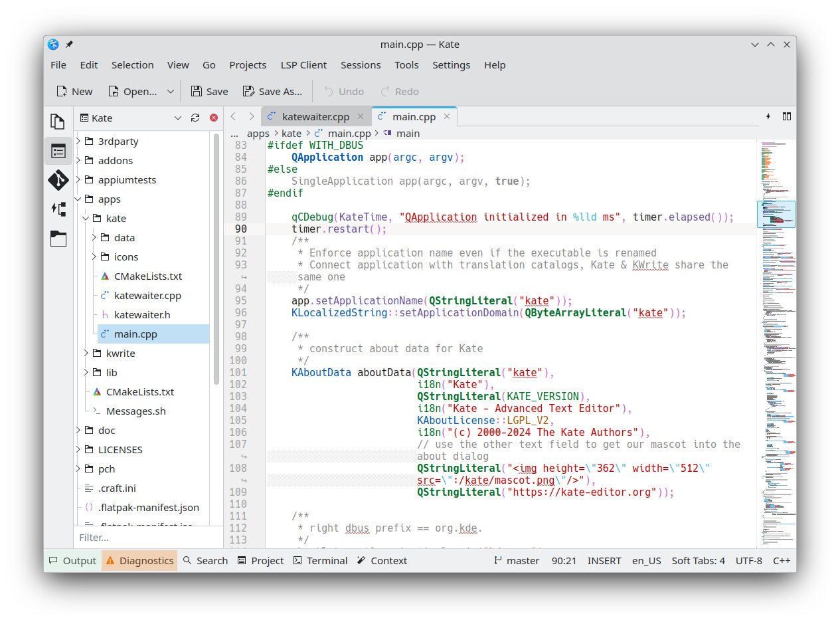Viewport: 840px width, 624px height.
Task: Focus the Filter... input field
Action: (x=148, y=537)
